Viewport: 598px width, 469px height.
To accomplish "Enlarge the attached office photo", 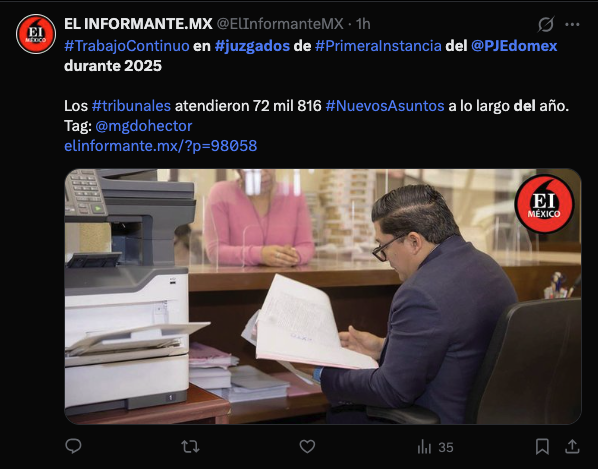I will pos(323,296).
